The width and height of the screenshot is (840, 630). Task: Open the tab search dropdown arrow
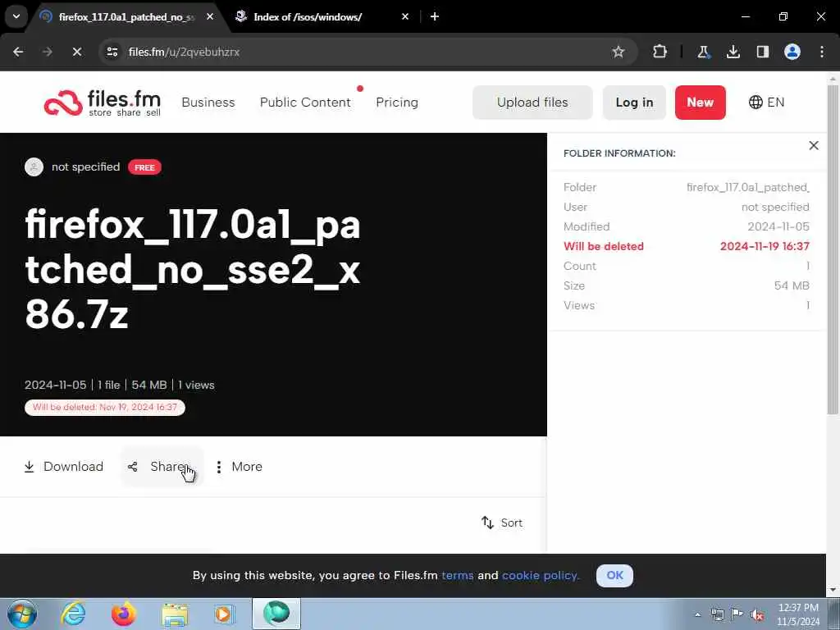pyautogui.click(x=16, y=16)
